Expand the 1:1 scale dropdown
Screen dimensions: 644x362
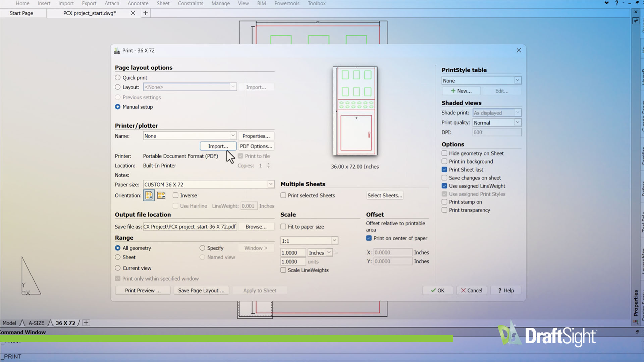[x=334, y=241]
